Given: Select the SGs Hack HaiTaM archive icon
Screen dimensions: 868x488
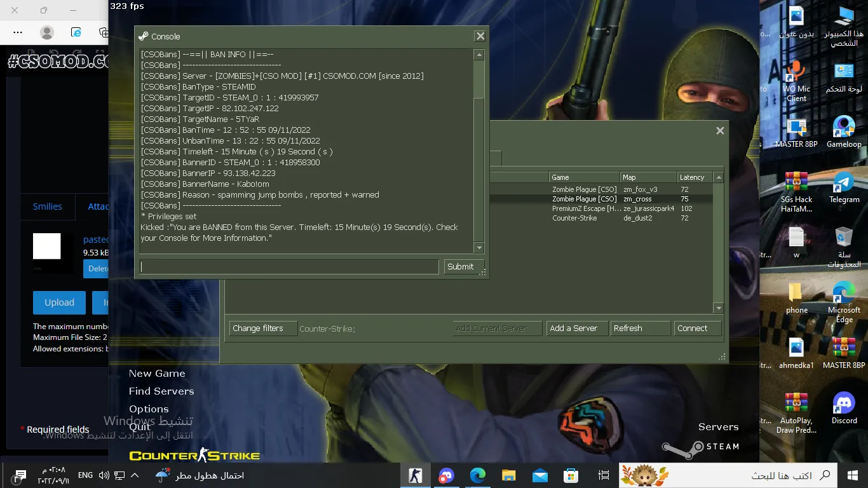Looking at the screenshot, I should coord(796,193).
